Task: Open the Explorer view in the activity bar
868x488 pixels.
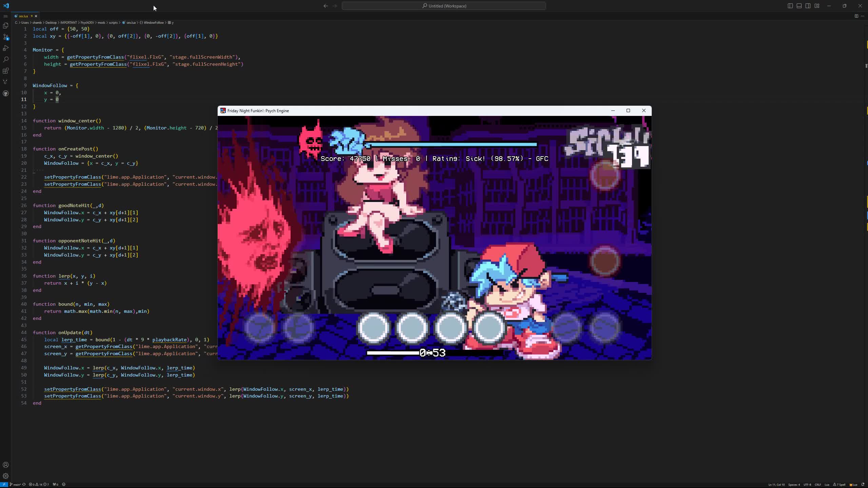Action: click(x=6, y=25)
